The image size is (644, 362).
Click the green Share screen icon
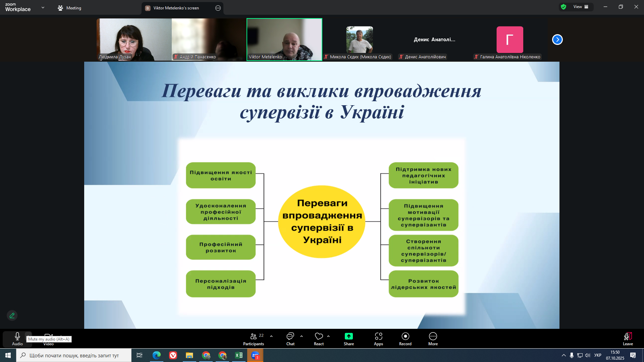coord(348,337)
